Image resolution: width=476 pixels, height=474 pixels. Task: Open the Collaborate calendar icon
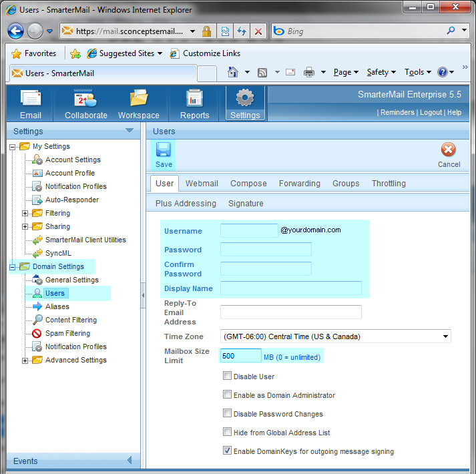(85, 99)
